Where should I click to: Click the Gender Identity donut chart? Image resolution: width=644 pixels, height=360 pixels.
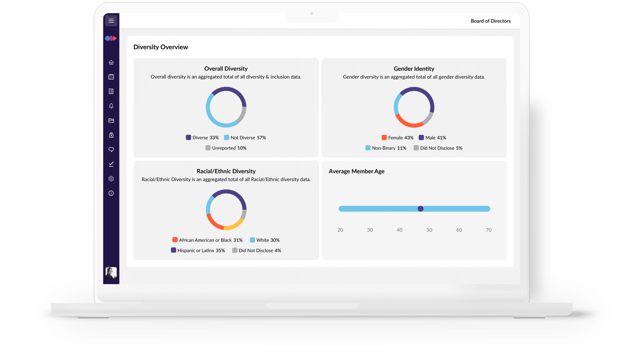(414, 107)
